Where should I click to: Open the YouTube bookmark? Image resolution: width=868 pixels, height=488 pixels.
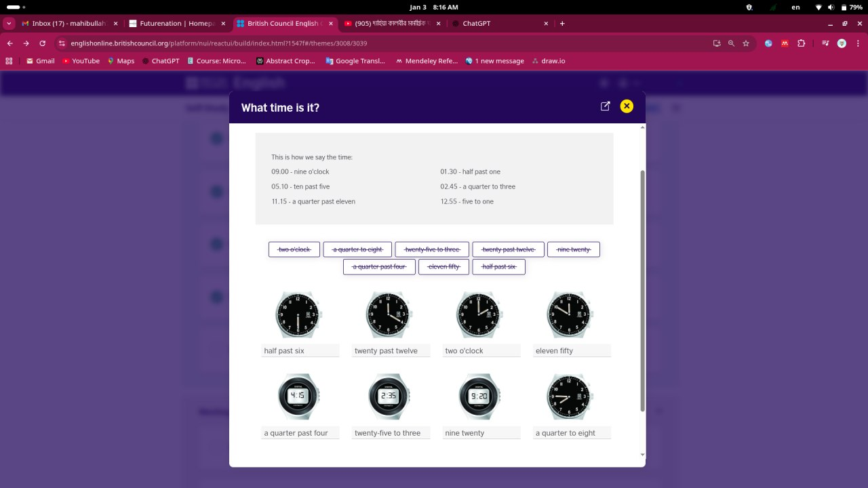81,61
